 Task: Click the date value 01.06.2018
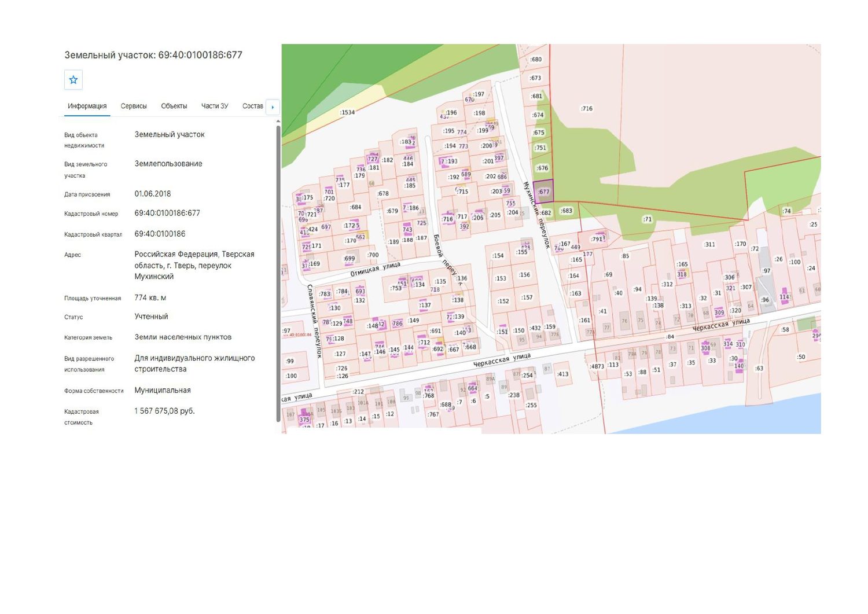pos(153,194)
